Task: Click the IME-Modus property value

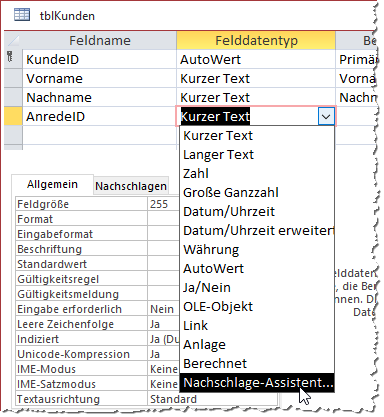Action: click(164, 369)
